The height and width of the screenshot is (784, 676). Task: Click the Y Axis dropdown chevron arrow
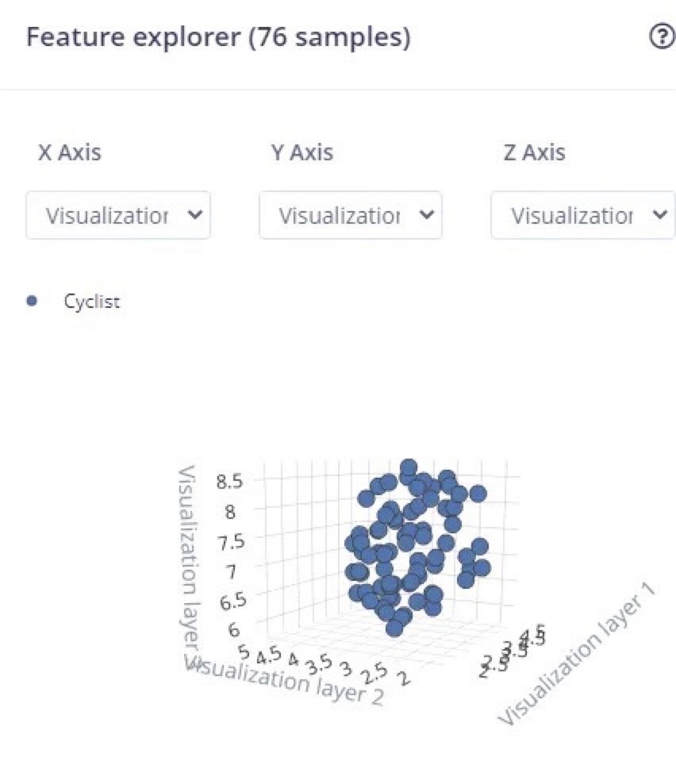tap(427, 215)
